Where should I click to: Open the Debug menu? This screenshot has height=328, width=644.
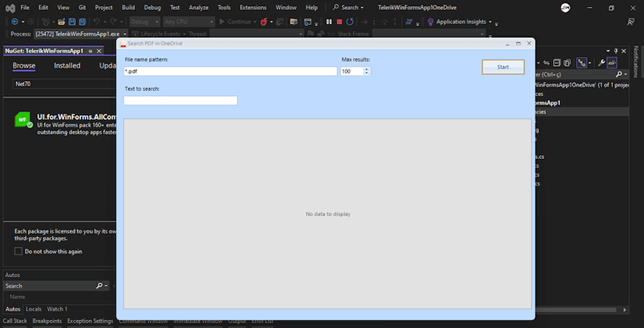click(152, 8)
